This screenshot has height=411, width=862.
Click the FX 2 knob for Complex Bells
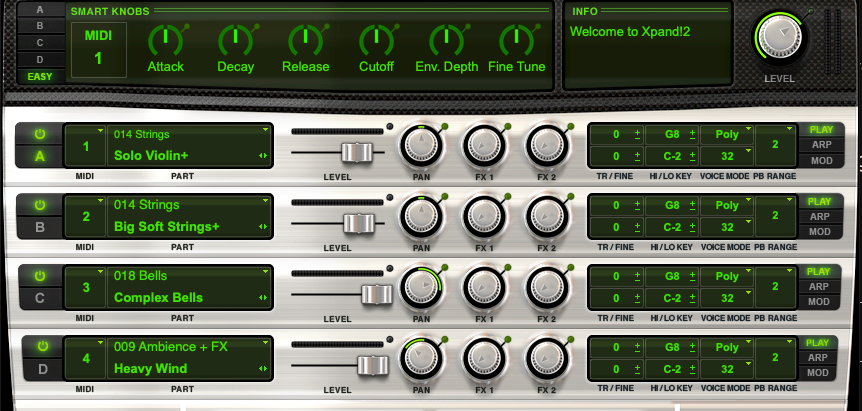click(x=547, y=286)
